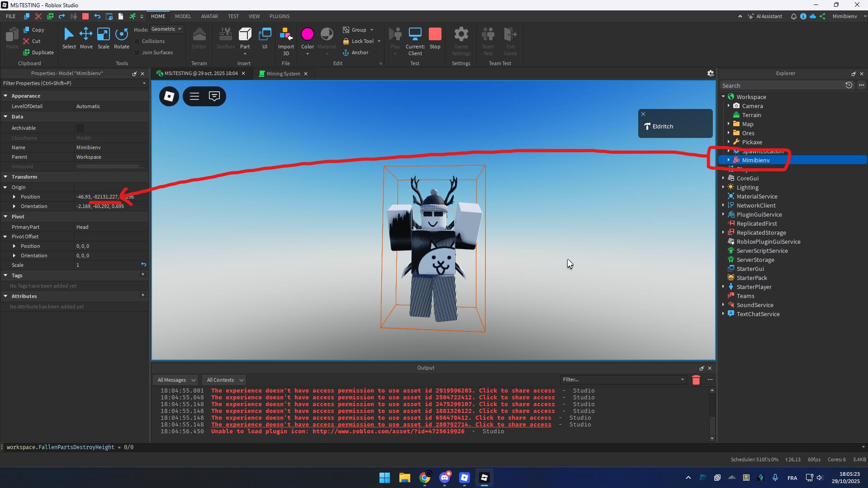Viewport: 868px width, 488px height.
Task: Click the Explorer search field
Action: coord(782,85)
